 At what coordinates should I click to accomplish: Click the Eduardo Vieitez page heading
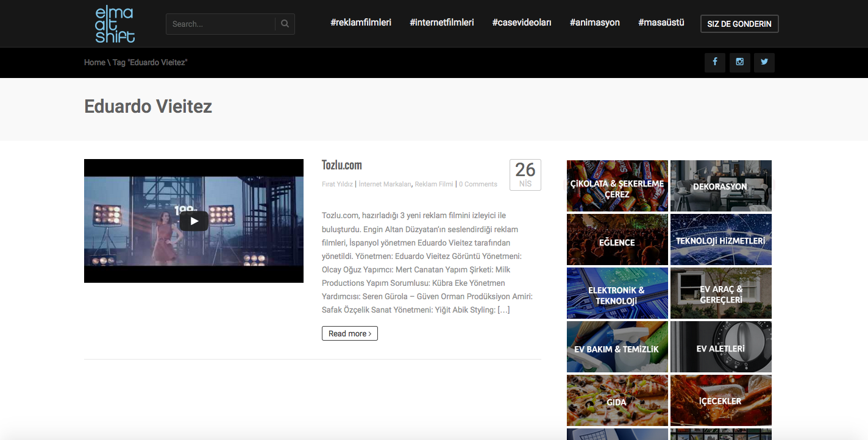tap(148, 107)
